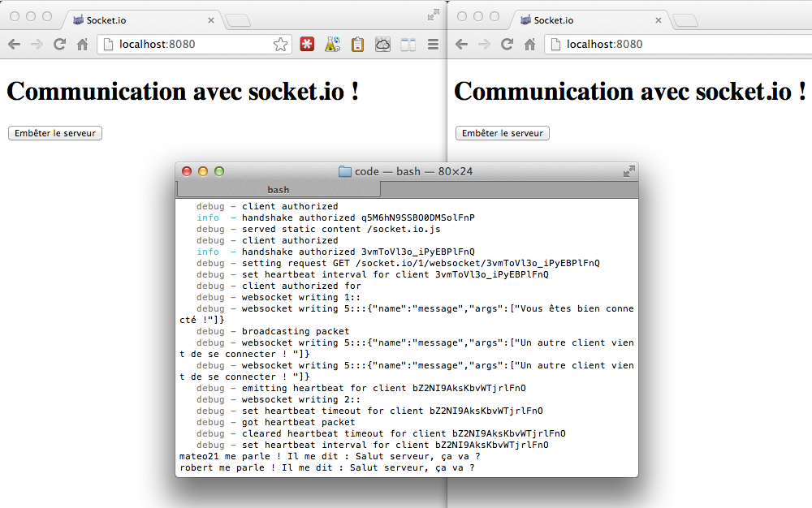Open new tab in right browser
The width and height of the screenshot is (812, 508).
[685, 20]
